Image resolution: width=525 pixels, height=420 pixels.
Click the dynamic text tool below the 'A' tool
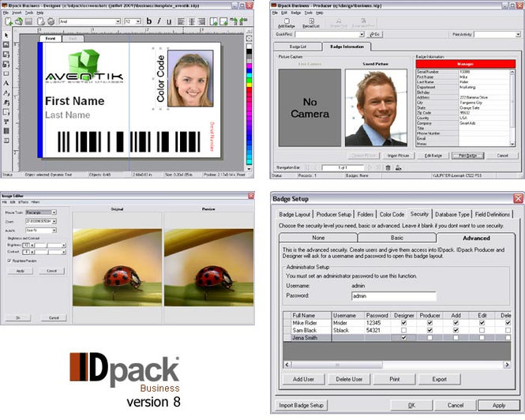coord(6,93)
